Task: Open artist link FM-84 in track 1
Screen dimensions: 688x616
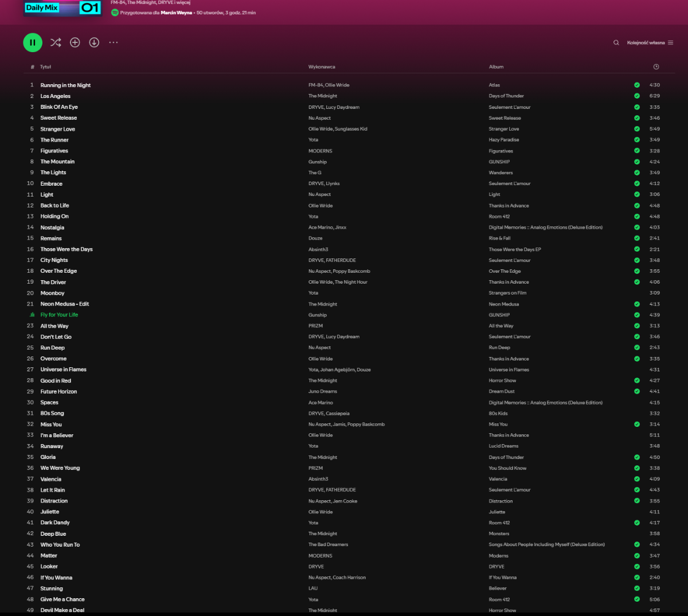Action: [x=315, y=85]
